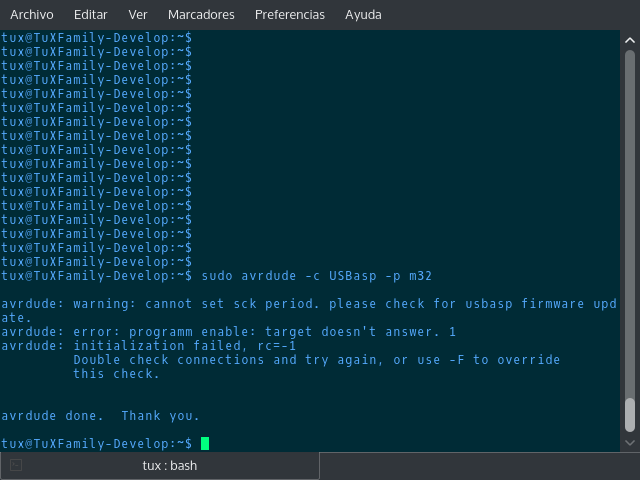Click the scrollbar down arrow

point(630,443)
